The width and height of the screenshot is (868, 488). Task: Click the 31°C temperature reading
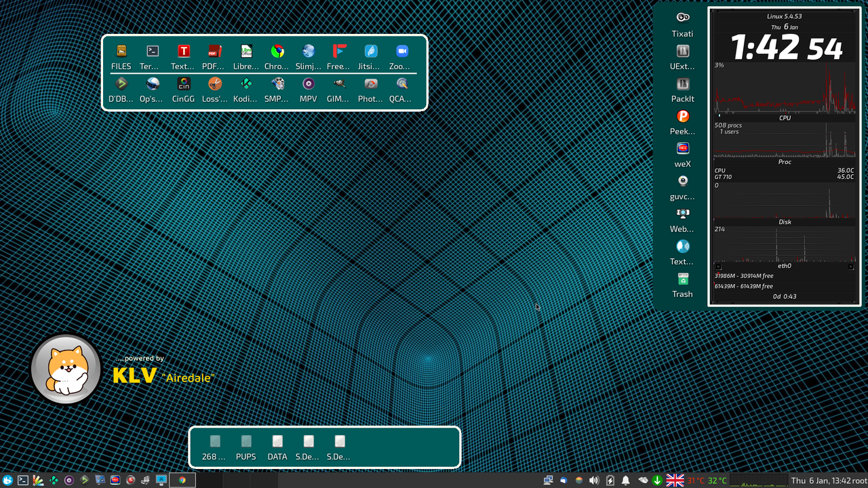click(692, 480)
